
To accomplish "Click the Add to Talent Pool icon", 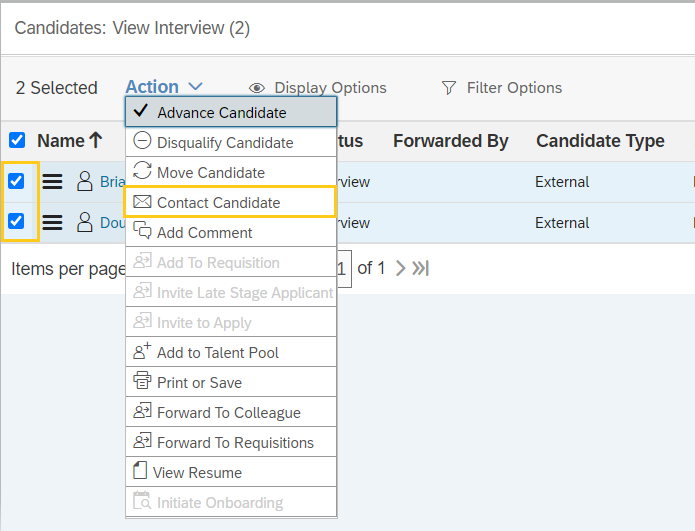I will pyautogui.click(x=141, y=352).
